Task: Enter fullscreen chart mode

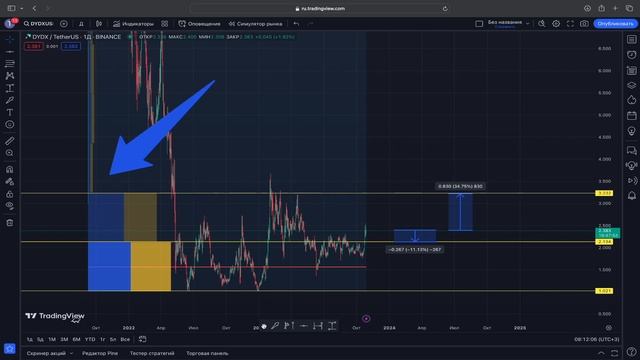Action: [x=570, y=24]
